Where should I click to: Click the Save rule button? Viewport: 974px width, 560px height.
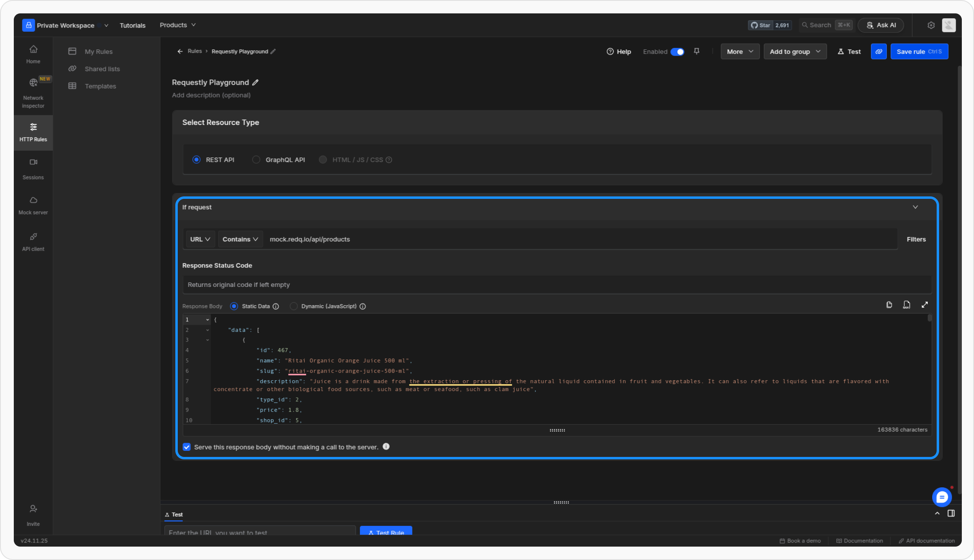(919, 52)
